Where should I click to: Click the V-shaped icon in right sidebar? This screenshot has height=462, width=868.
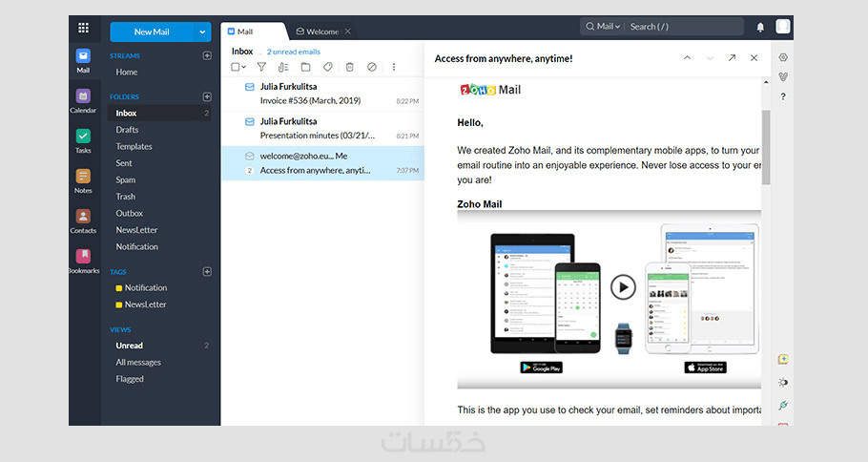pyautogui.click(x=783, y=77)
